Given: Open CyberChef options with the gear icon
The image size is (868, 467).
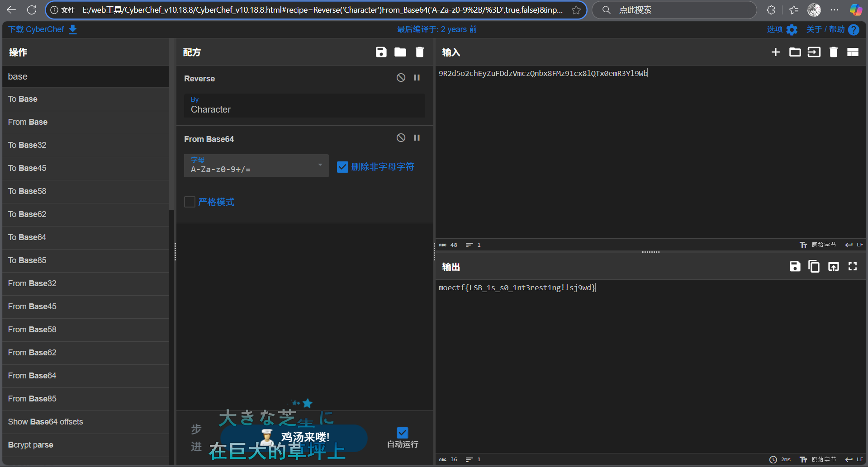Looking at the screenshot, I should pyautogui.click(x=792, y=29).
